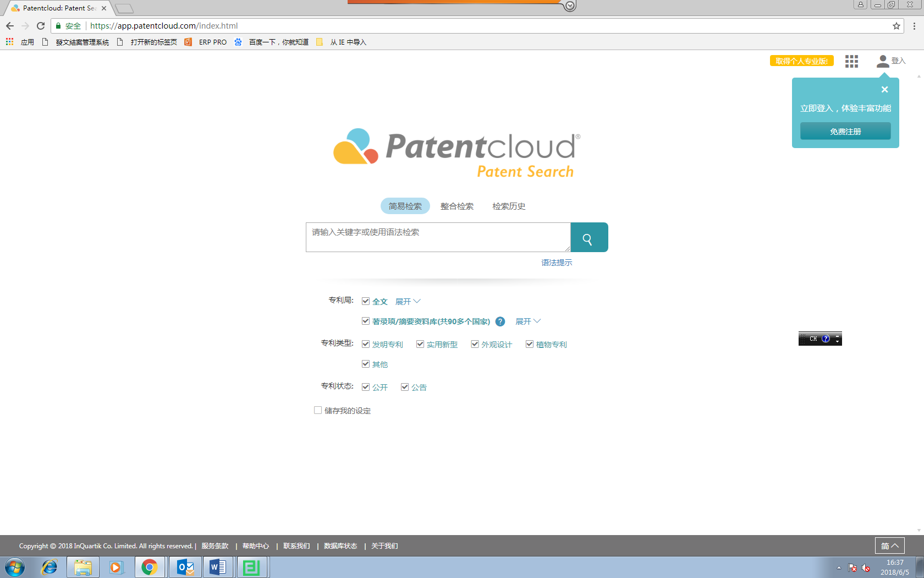924x578 pixels.
Task: Reload the current page
Action: tap(41, 26)
